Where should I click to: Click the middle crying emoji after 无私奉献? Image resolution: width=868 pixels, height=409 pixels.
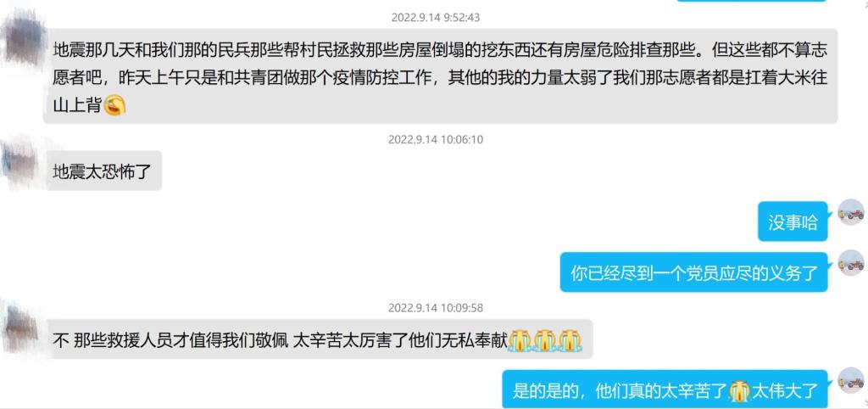coord(545,339)
